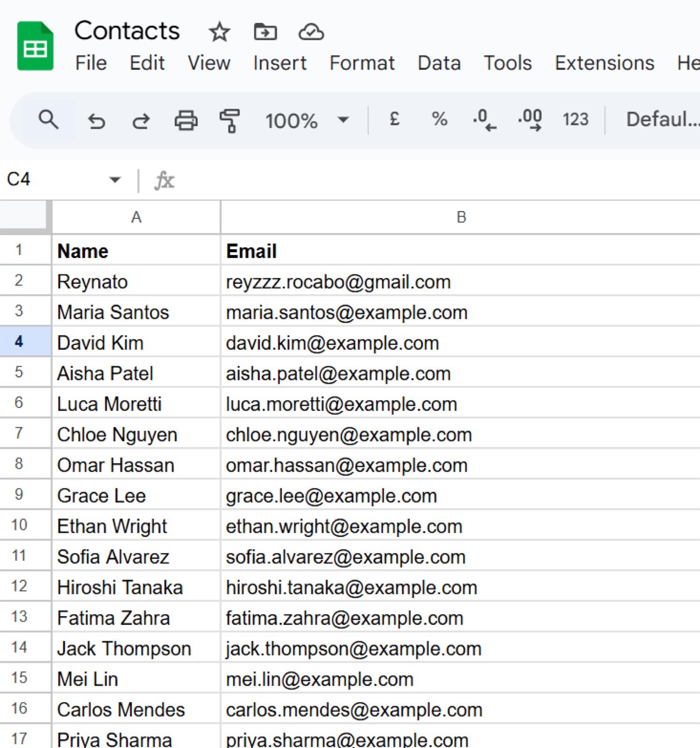700x748 pixels.
Task: Select aisha.patel@example.com cell
Action: 461,373
